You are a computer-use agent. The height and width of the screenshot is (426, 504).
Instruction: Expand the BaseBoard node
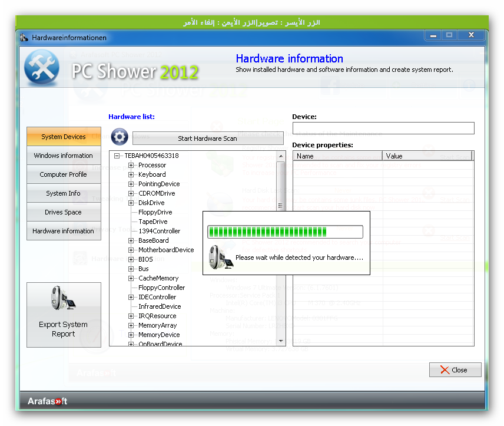[x=131, y=240]
